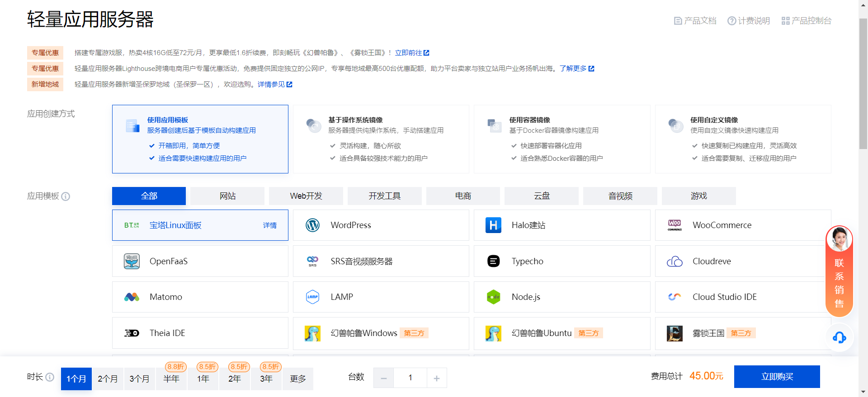Increase server quantity with plus button
The width and height of the screenshot is (868, 397).
[437, 378]
